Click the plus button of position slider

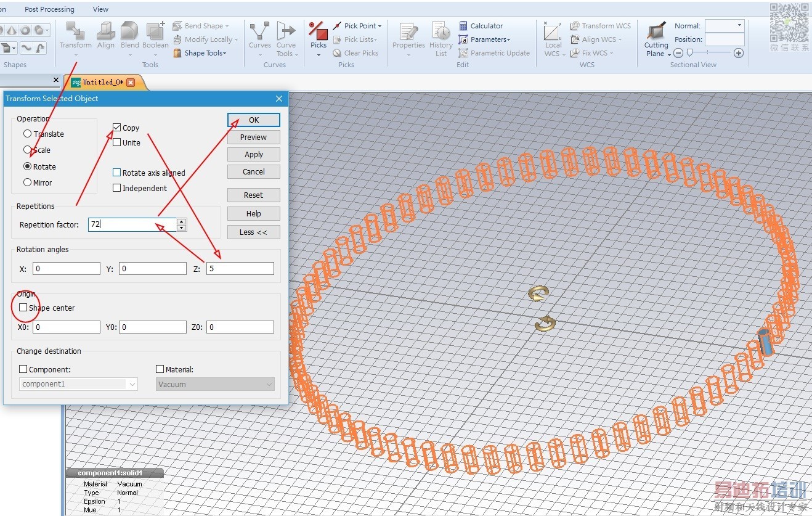739,53
